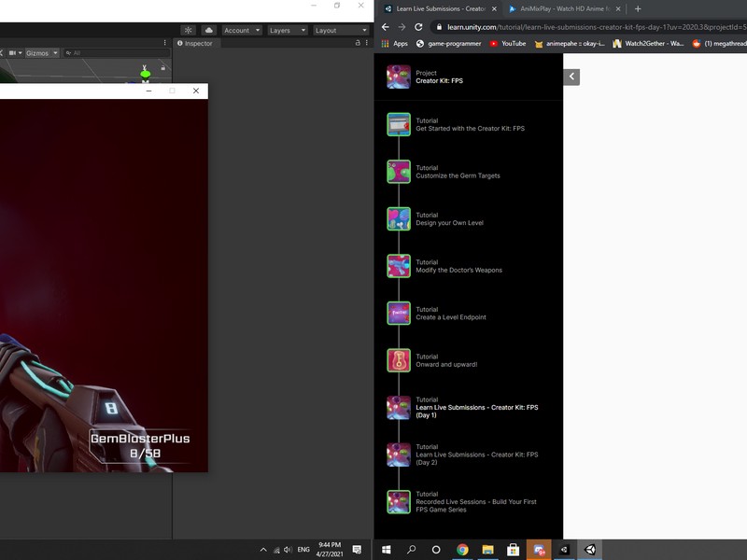Screen dimensions: 747x560
Task: Open the Apps bookmark
Action: pyautogui.click(x=394, y=43)
